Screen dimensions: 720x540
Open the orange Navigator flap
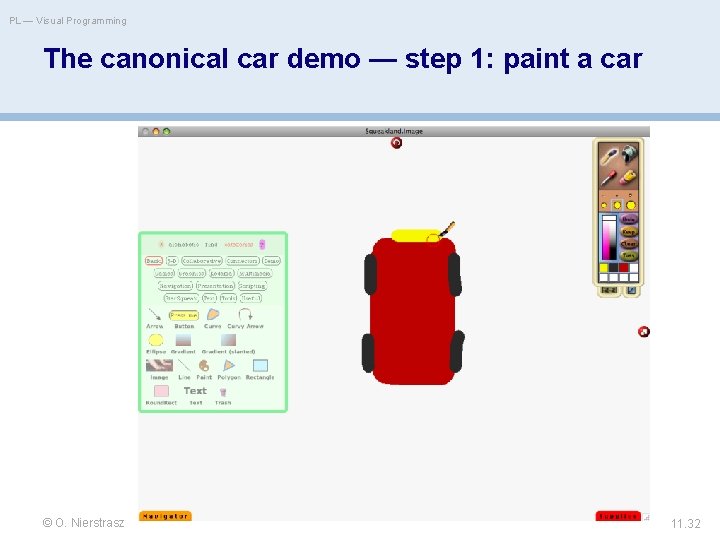pos(165,516)
